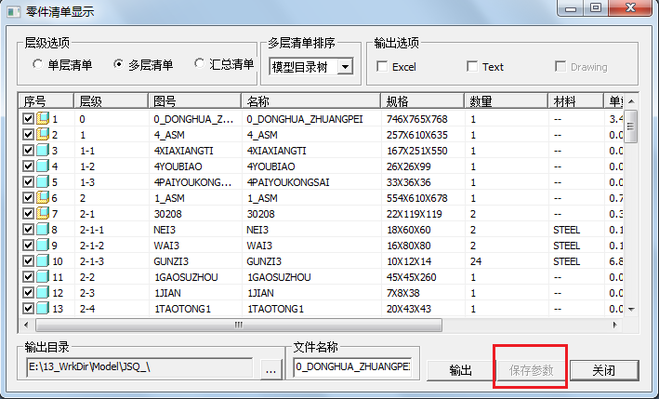This screenshot has width=659, height=399.
Task: Open the 模型目录树 sort dropdown
Action: point(345,66)
